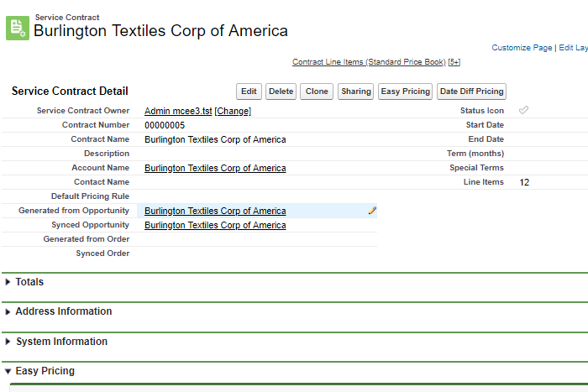Click the Clone button

coord(317,91)
